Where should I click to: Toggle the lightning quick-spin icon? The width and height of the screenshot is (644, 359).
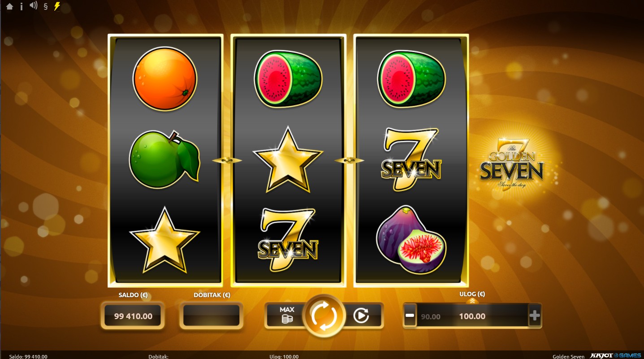57,6
